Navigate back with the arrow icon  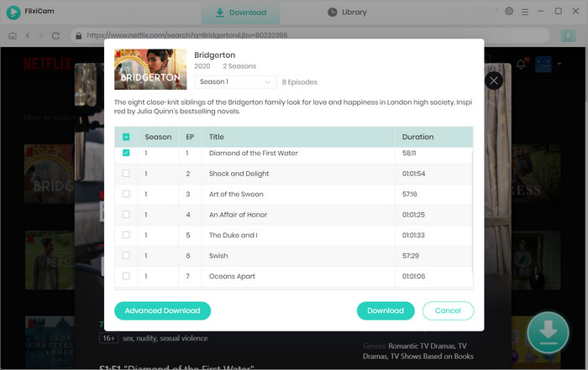point(28,35)
